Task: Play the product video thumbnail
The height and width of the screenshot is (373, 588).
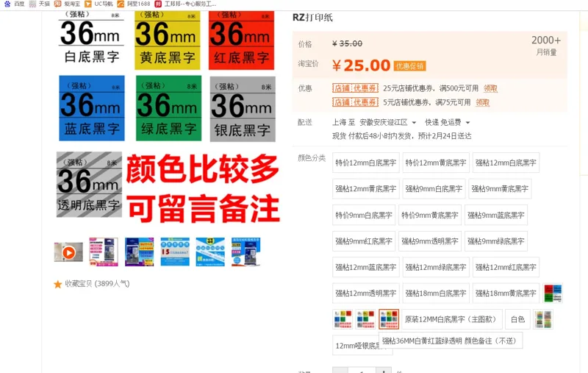Action: pyautogui.click(x=68, y=252)
